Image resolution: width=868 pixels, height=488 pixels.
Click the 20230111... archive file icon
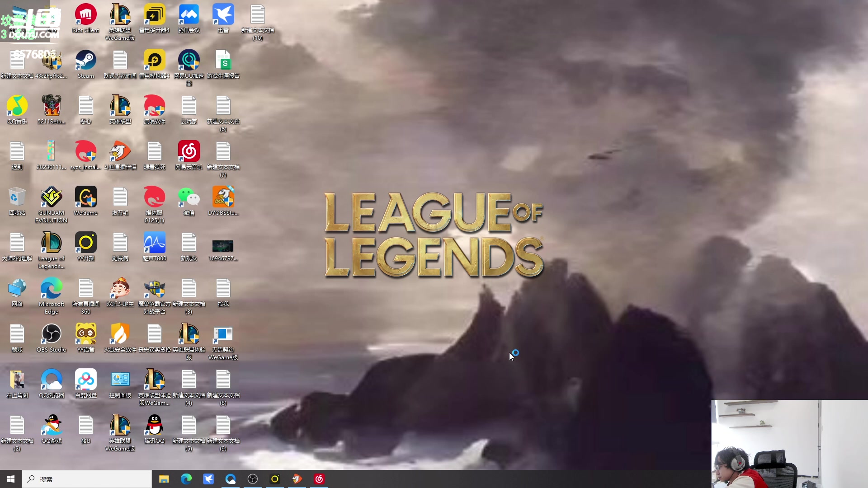(51, 156)
